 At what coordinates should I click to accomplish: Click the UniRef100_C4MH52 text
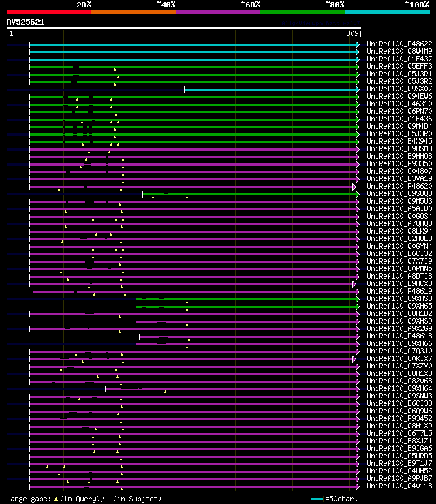click(x=399, y=471)
